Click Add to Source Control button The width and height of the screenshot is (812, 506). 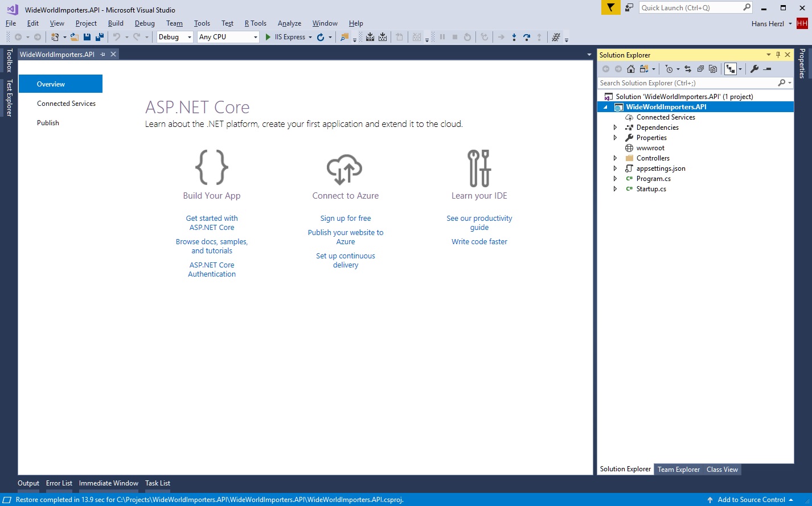point(751,500)
